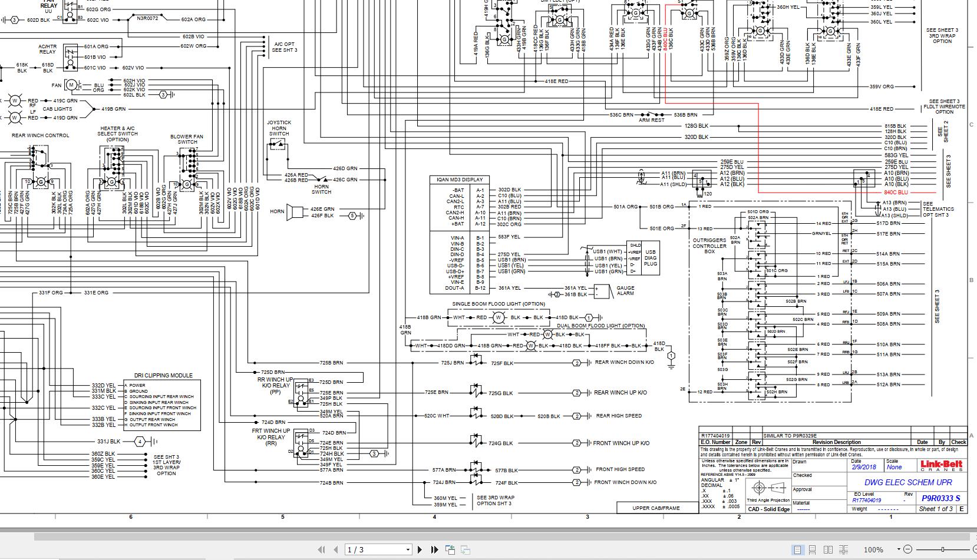
Task: Click the next view icon
Action: point(465,549)
